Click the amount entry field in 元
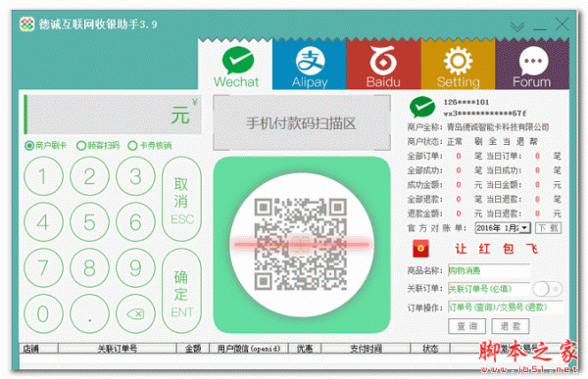The height and width of the screenshot is (379, 588). click(x=113, y=115)
